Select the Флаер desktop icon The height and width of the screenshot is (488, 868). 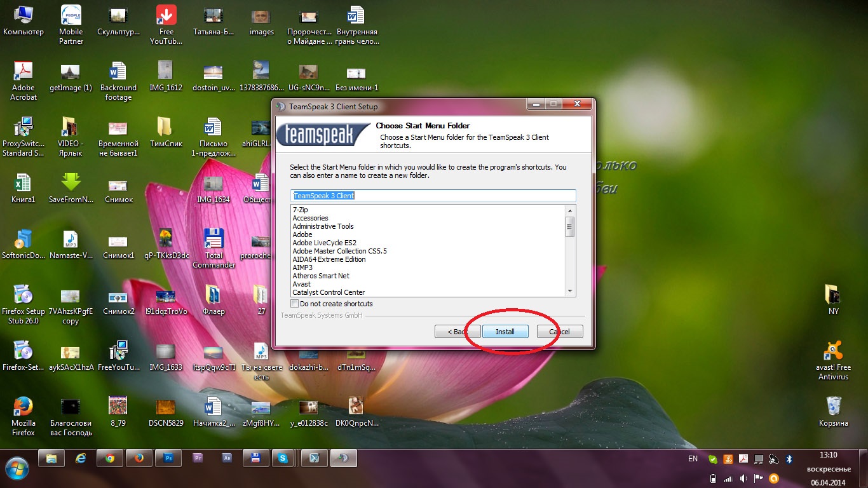(214, 299)
